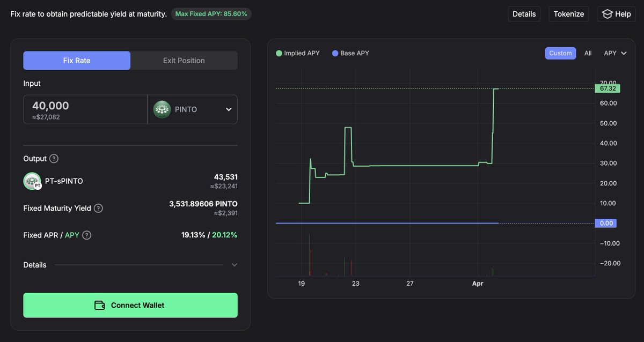
Task: Click the 19.13% APR value
Action: (193, 235)
